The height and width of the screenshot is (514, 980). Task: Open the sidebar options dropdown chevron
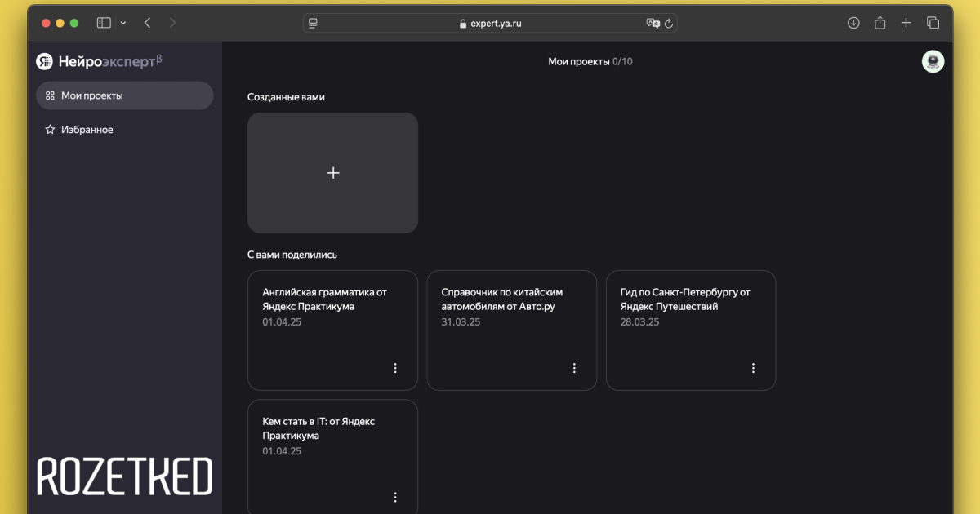point(123,23)
